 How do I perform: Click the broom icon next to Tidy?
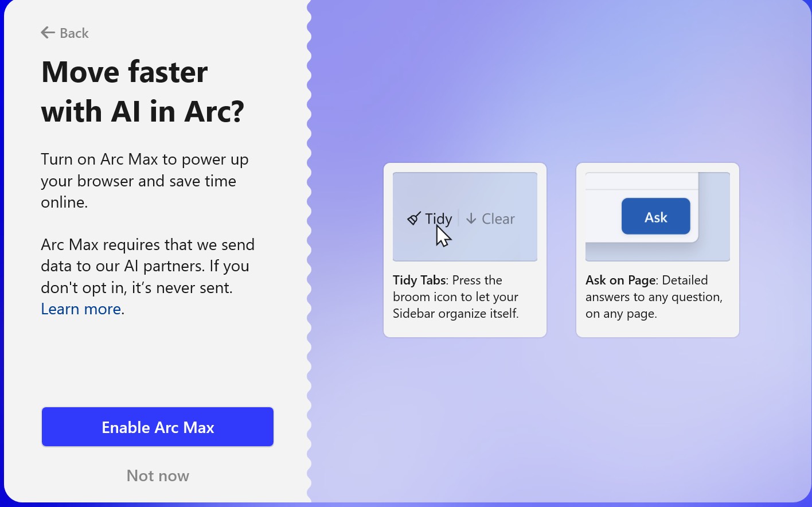tap(414, 218)
